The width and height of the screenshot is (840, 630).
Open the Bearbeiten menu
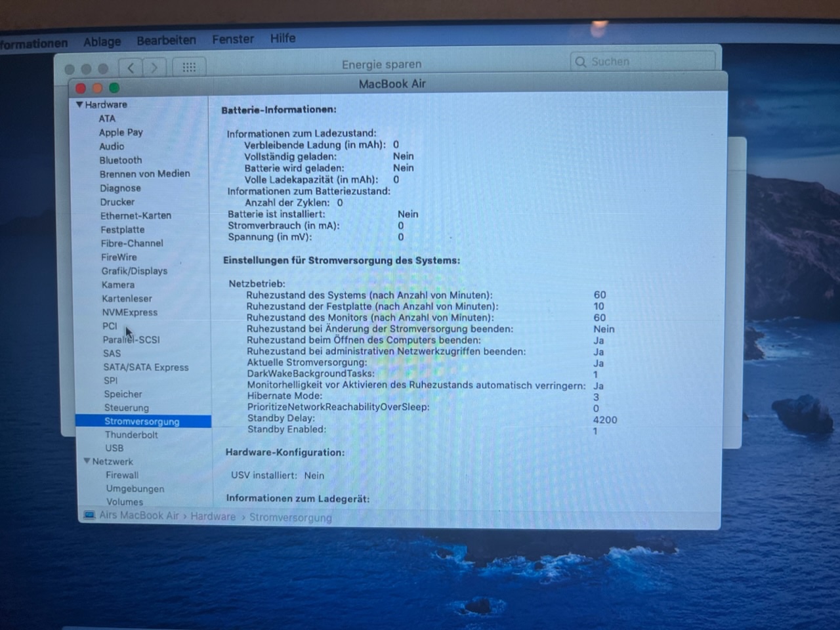pos(166,40)
